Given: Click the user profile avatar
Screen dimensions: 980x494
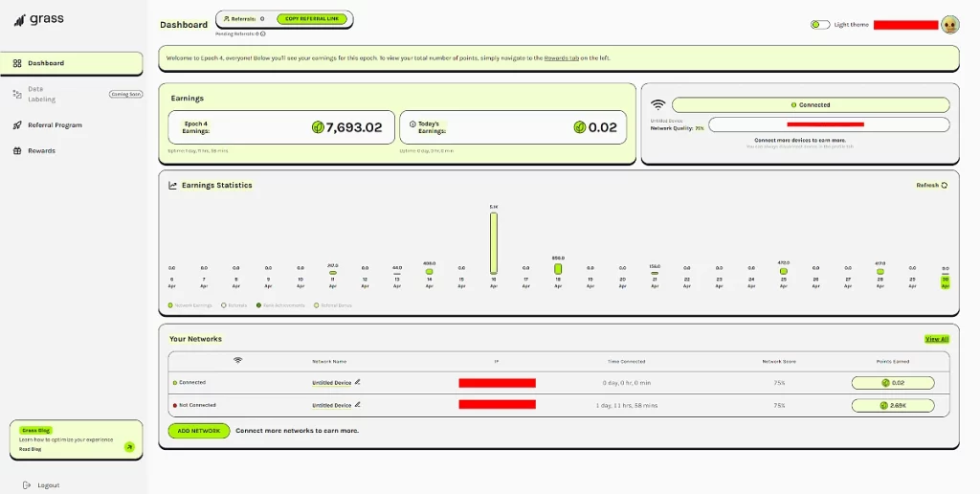Looking at the screenshot, I should click(x=949, y=25).
